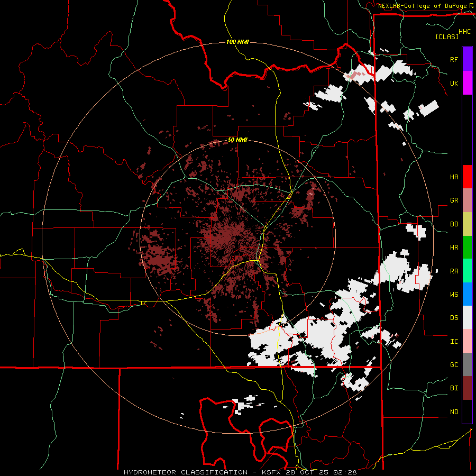Screen dimensions: 476x476
Task: Click the 02:28 time stamp
Action: [345, 472]
